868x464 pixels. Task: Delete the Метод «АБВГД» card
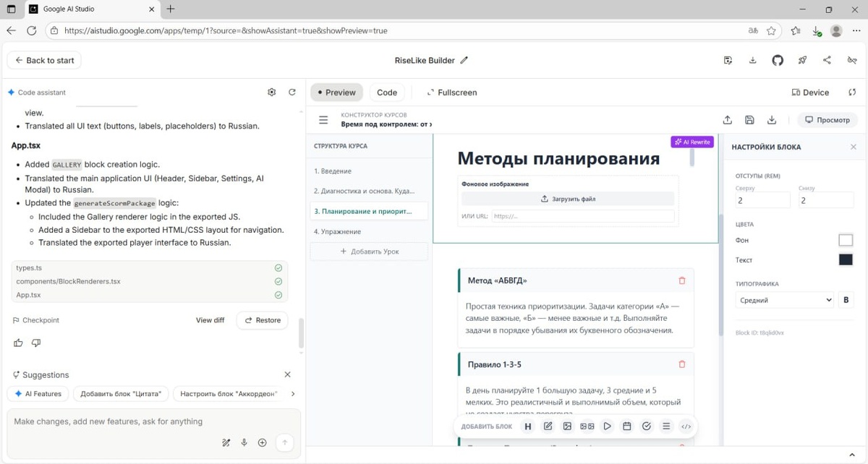(681, 280)
